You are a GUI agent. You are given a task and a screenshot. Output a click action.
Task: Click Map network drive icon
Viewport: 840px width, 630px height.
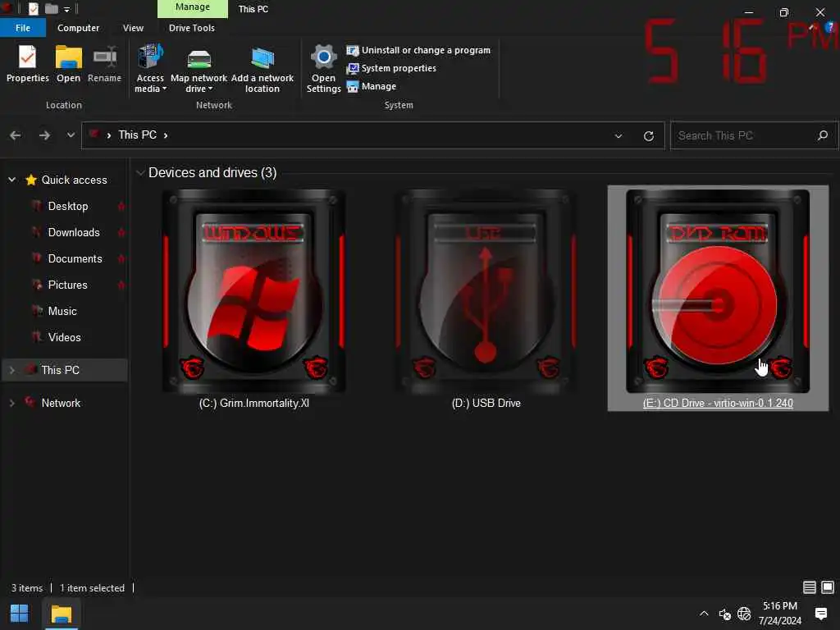click(x=199, y=69)
